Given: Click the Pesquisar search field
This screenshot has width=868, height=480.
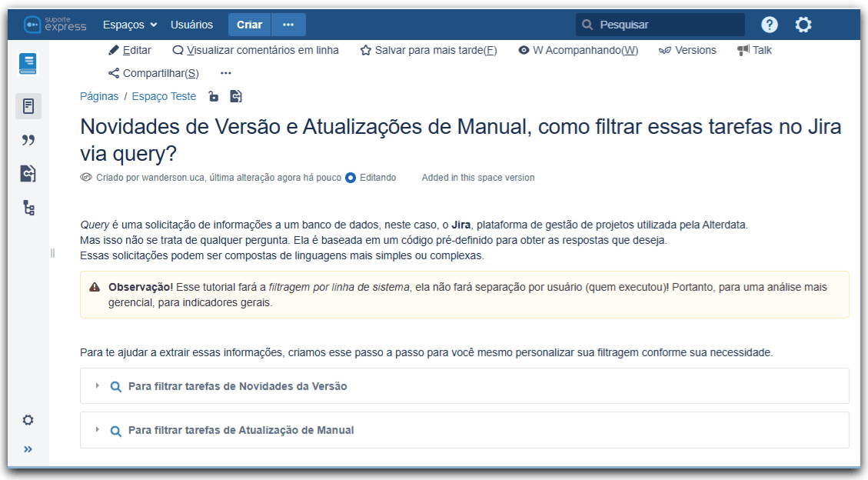Looking at the screenshot, I should pyautogui.click(x=660, y=25).
